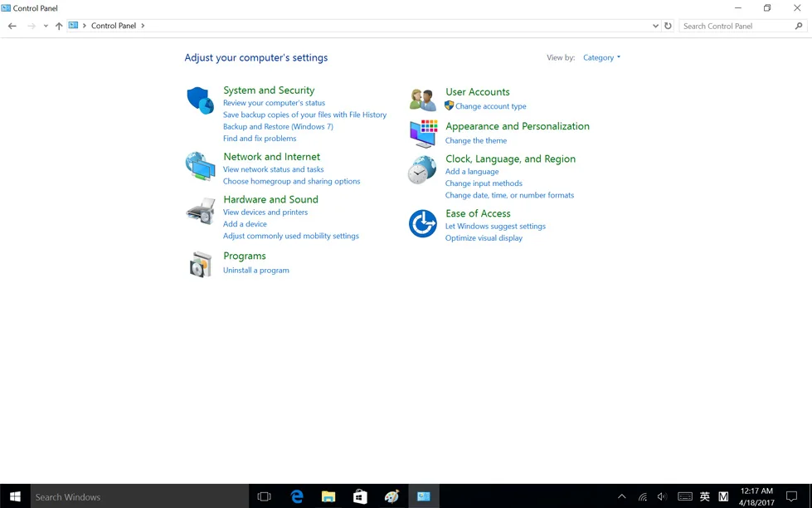Open the Hardware and Sound heading

click(271, 199)
